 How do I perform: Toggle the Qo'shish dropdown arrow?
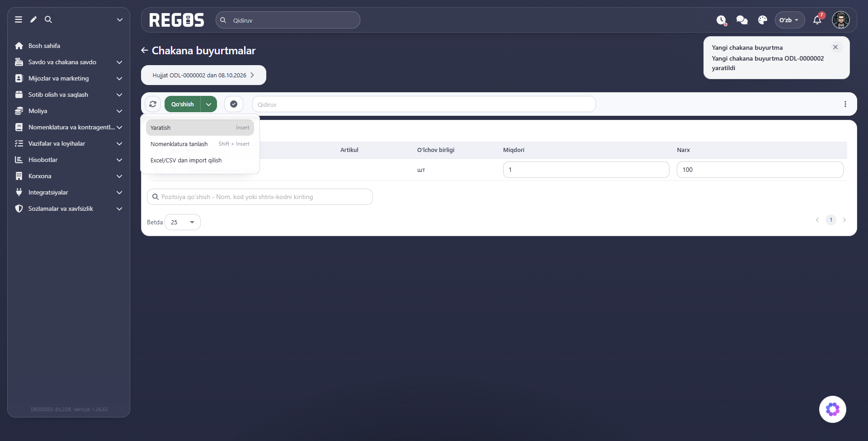click(x=209, y=104)
